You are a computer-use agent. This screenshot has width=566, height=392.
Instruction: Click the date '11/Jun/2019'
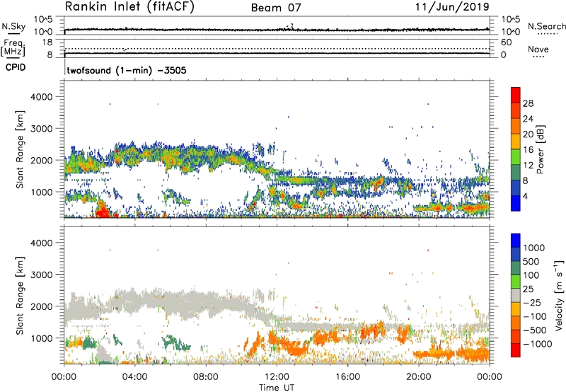[x=452, y=6]
